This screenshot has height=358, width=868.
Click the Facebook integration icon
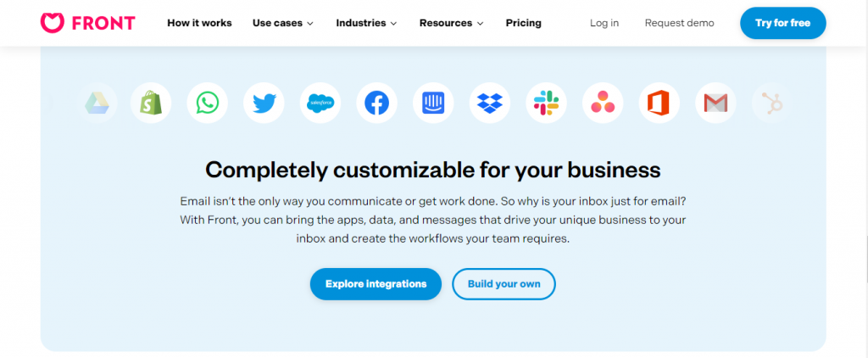pyautogui.click(x=377, y=103)
